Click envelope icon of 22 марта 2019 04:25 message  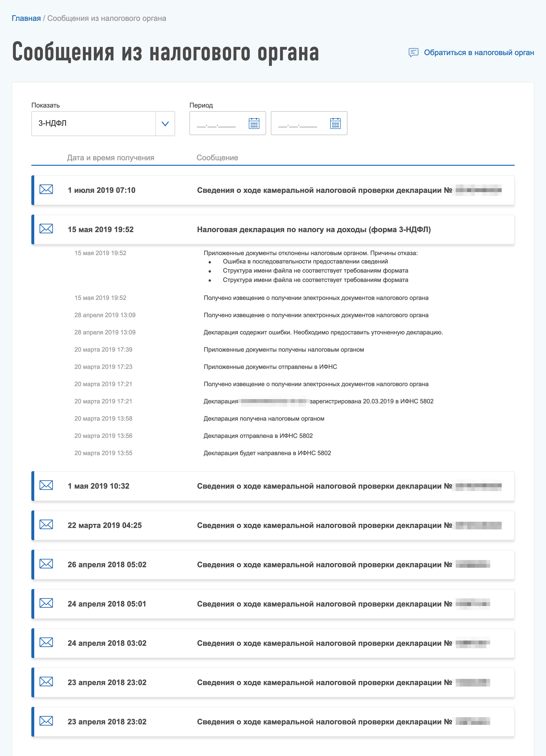pyautogui.click(x=46, y=525)
